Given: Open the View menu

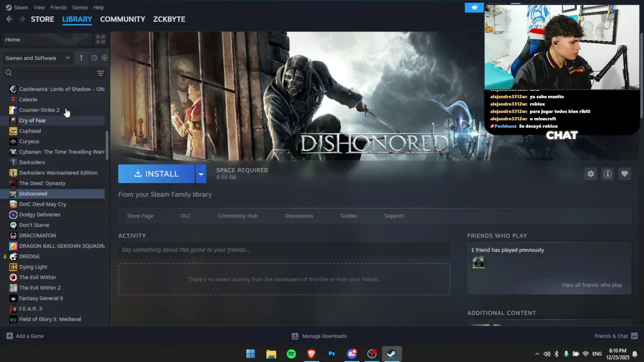Looking at the screenshot, I should [x=39, y=8].
